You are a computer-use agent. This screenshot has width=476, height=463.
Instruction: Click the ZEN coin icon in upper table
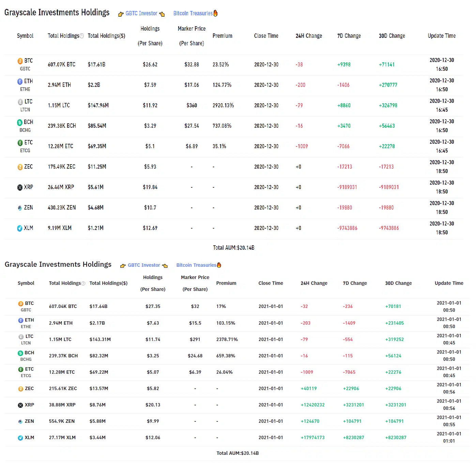point(20,208)
